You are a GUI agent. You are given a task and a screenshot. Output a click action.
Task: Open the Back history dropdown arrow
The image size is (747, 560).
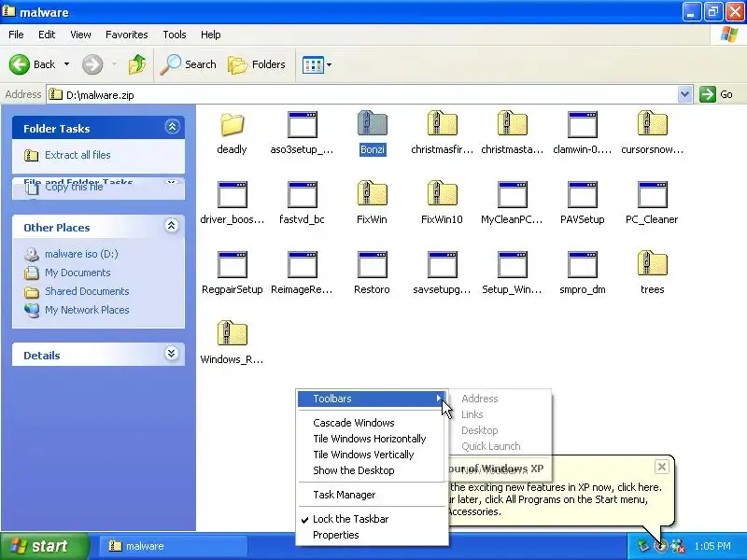coord(66,64)
